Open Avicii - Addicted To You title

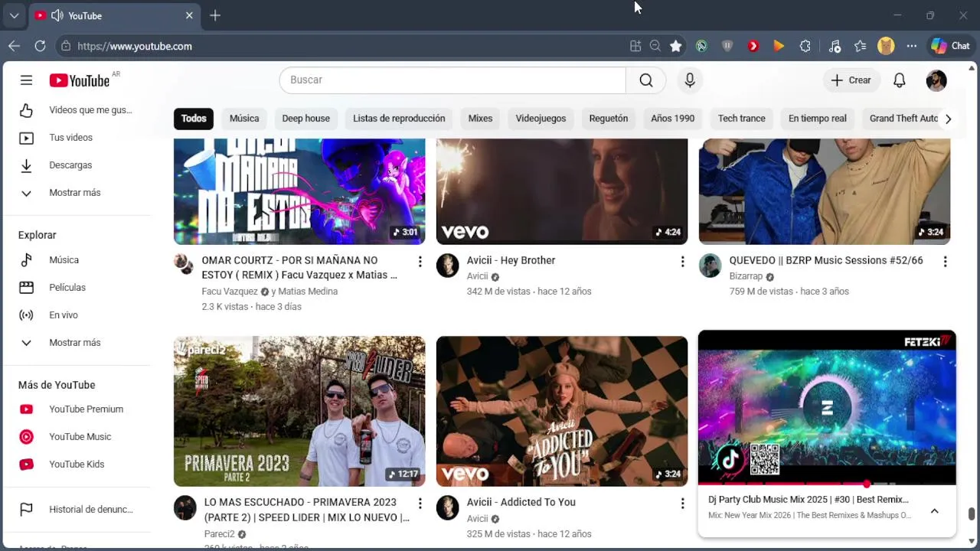pyautogui.click(x=521, y=502)
